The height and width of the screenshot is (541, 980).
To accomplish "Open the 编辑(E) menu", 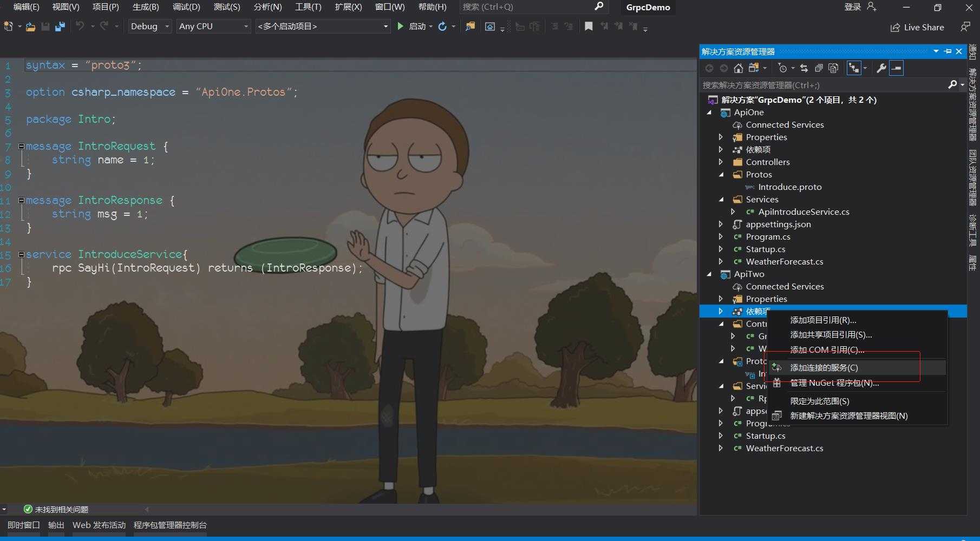I will click(x=26, y=7).
